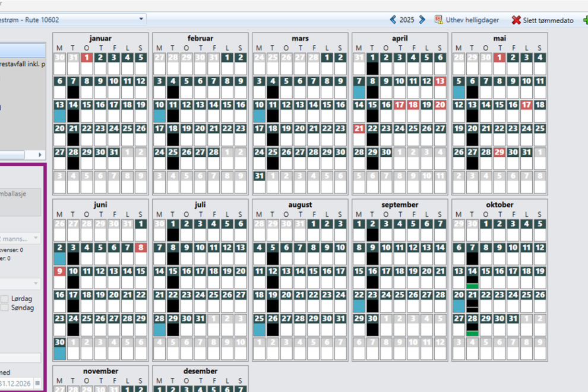Select the 'restavfall inkl. p' list row
588x392 pixels.
(x=23, y=64)
